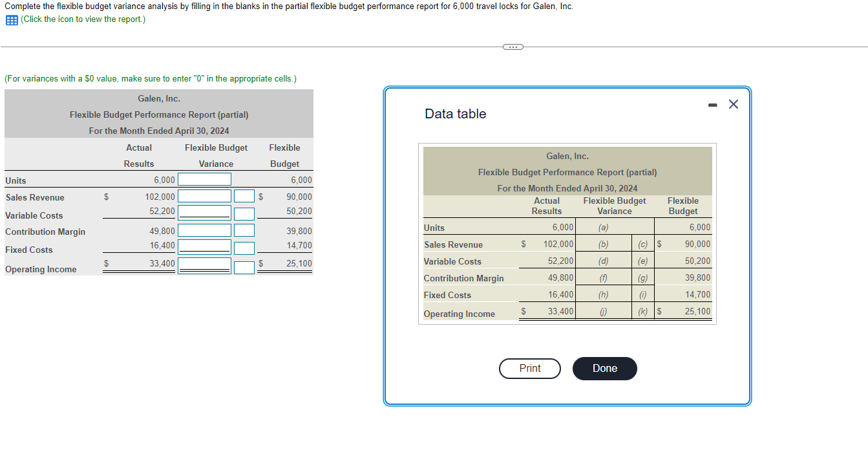The height and width of the screenshot is (476, 868).
Task: Click the (e) placeholder in the data table
Action: pyautogui.click(x=643, y=261)
